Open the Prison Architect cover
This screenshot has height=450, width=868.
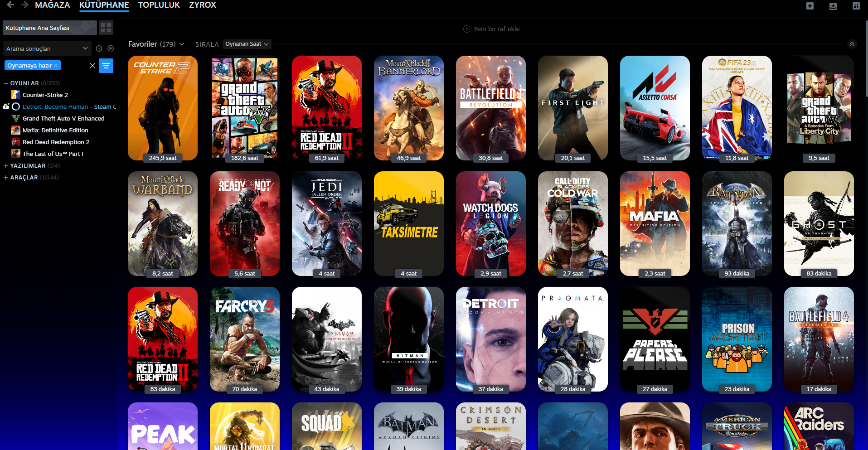pyautogui.click(x=737, y=339)
